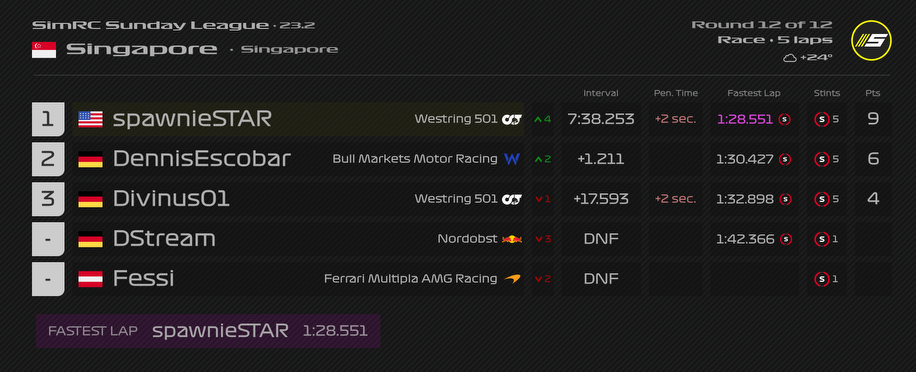This screenshot has height=372, width=916.
Task: Click the Singapore flag icon
Action: [x=44, y=50]
